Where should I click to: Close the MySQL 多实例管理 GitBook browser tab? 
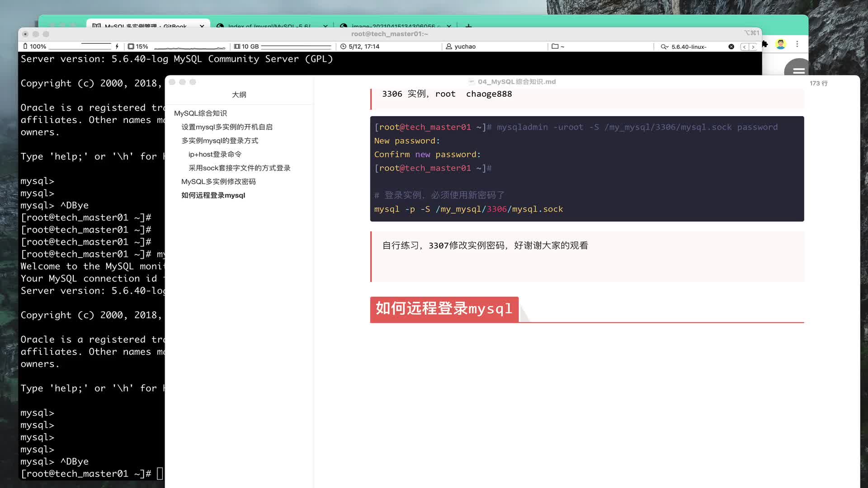pos(202,26)
